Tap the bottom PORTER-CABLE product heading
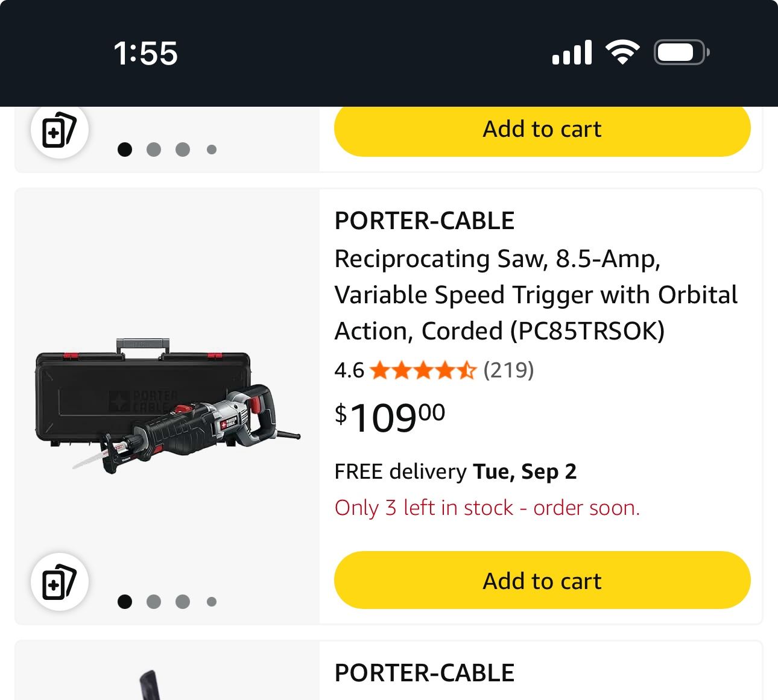Image resolution: width=778 pixels, height=700 pixels. [424, 673]
